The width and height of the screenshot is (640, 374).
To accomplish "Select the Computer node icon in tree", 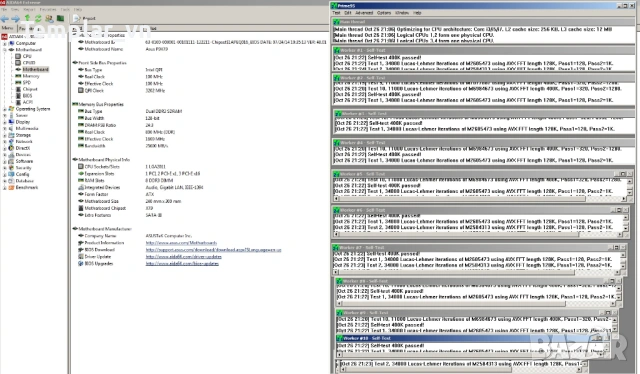I will tap(12, 43).
